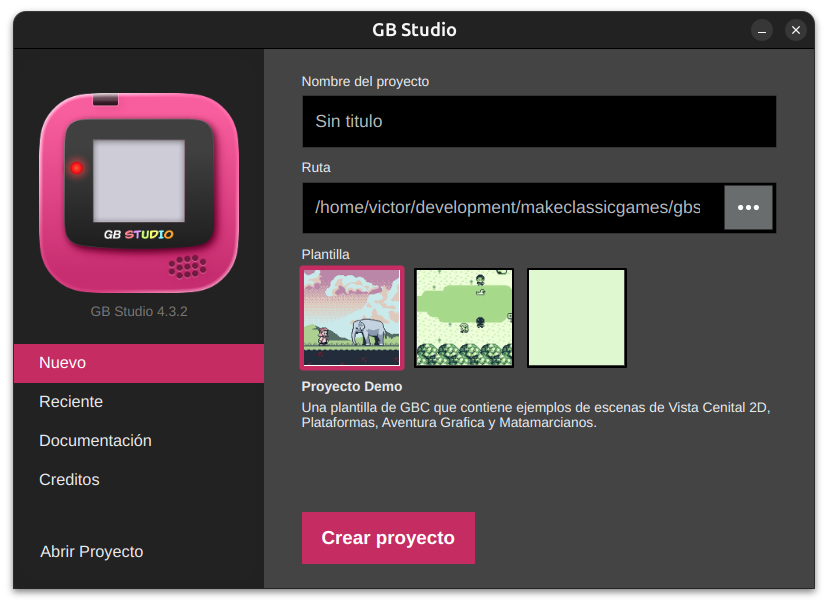Click the Proyecto Demo heading text
This screenshot has height=605, width=828.
352,386
